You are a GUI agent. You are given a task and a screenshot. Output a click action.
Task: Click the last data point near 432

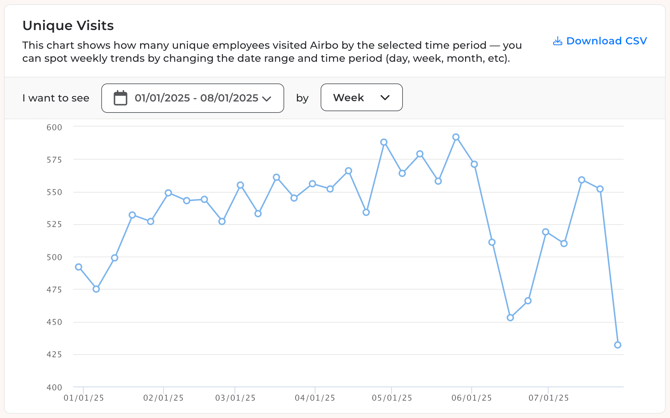[618, 345]
